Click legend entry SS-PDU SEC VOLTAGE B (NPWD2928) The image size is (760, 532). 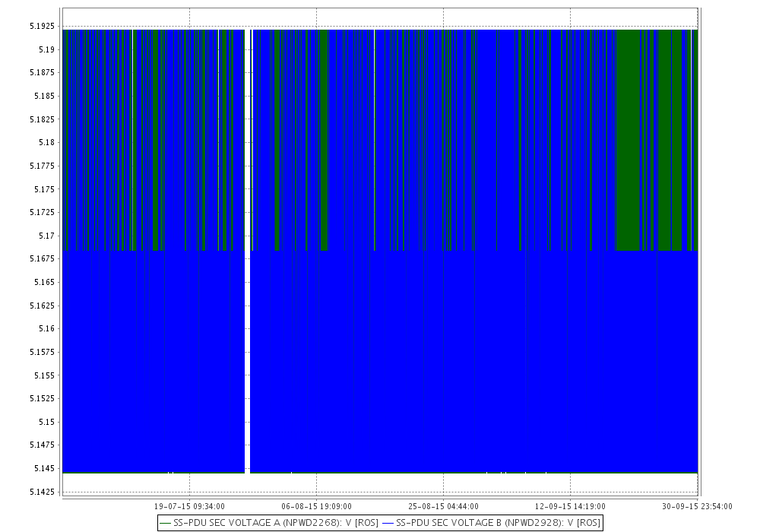pyautogui.click(x=491, y=523)
